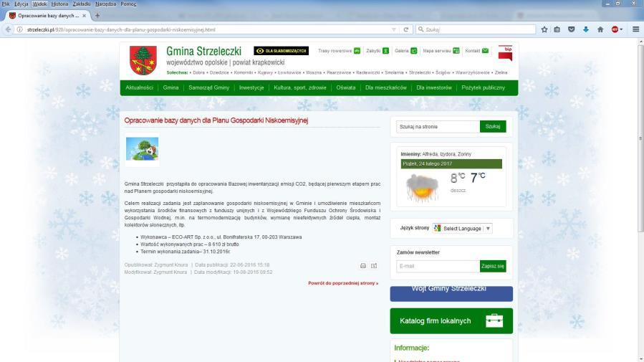Open a new tab with plus button

pyautogui.click(x=97, y=16)
